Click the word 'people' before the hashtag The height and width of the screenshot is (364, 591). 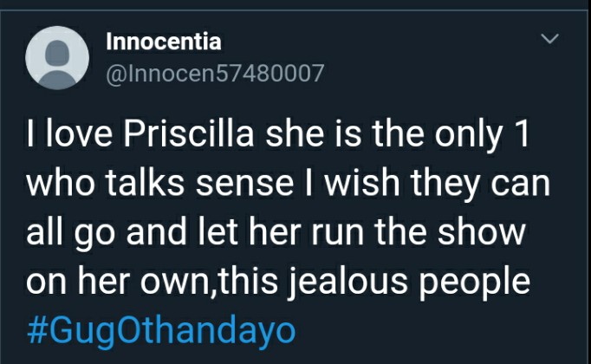coord(475,283)
